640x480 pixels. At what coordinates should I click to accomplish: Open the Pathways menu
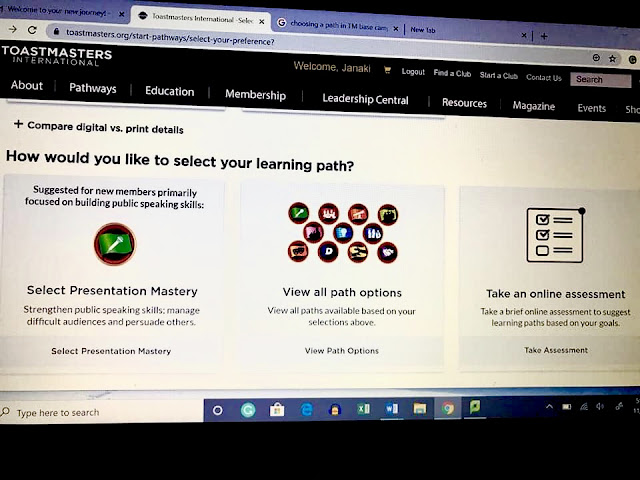93,88
